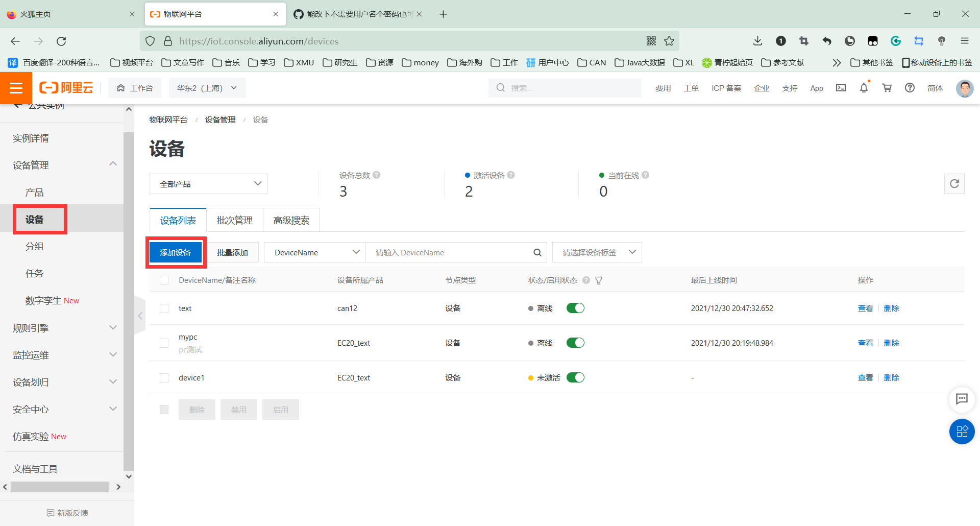The width and height of the screenshot is (980, 526).
Task: Check the mypc device row
Action: point(164,343)
